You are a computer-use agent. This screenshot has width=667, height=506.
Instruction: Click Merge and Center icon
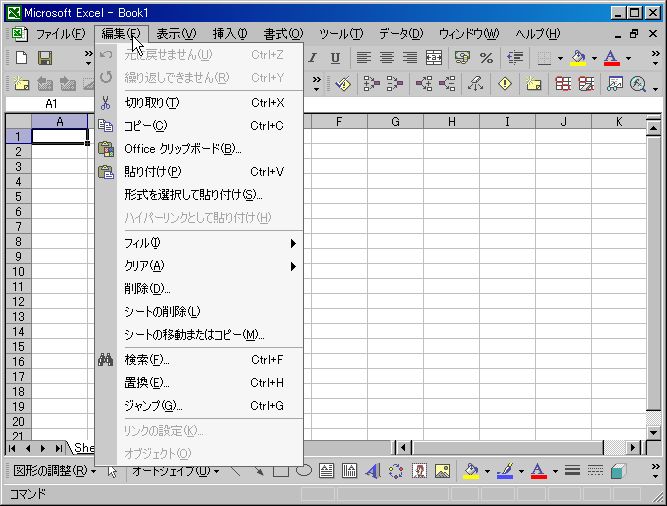[433, 57]
